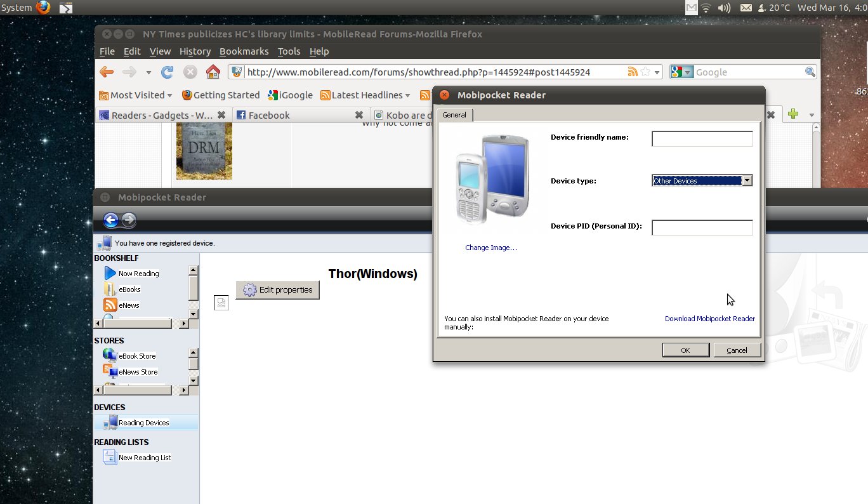Click the phone and PDA device image
Image resolution: width=868 pixels, height=504 pixels.
coord(492,179)
